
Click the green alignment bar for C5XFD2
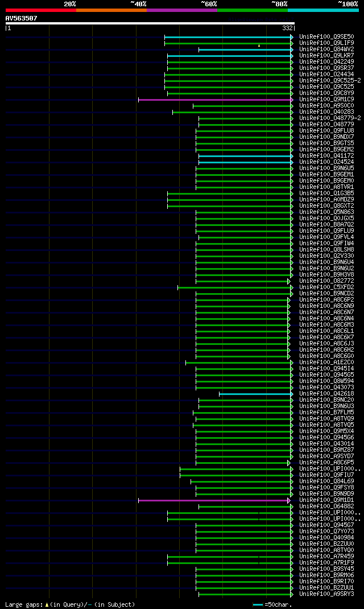pyautogui.click(x=235, y=288)
